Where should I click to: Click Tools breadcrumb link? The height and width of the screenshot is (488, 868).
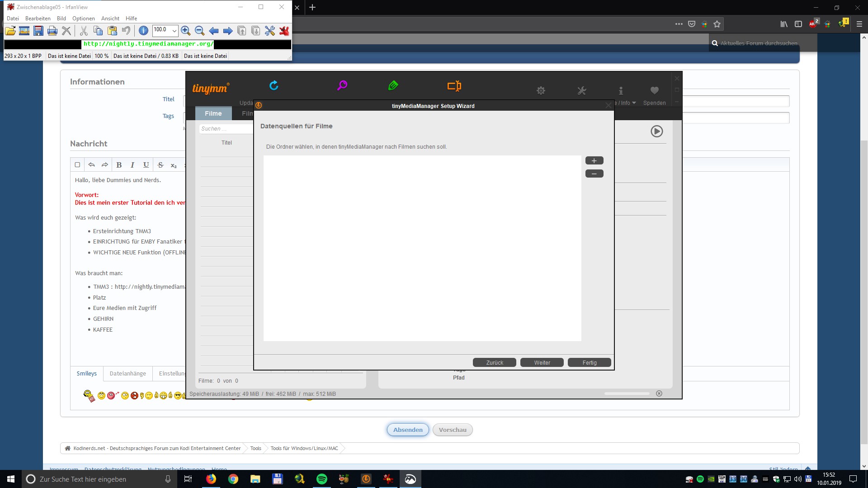[x=256, y=448]
